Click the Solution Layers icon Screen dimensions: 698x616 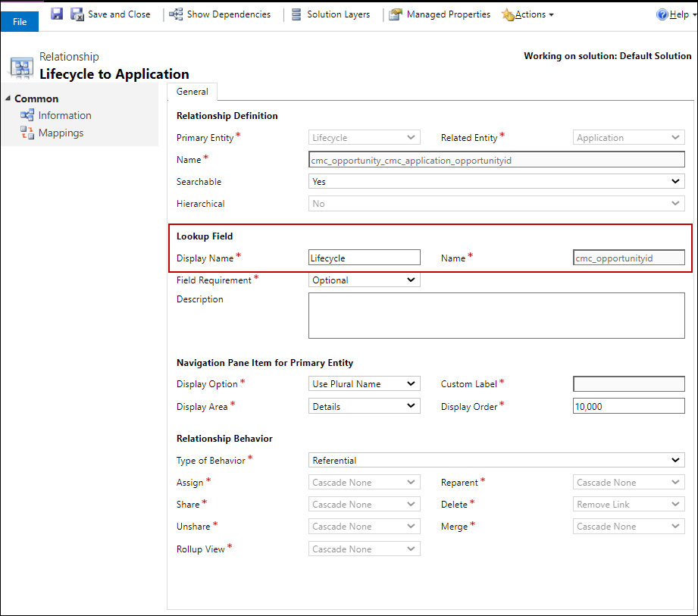tap(296, 14)
